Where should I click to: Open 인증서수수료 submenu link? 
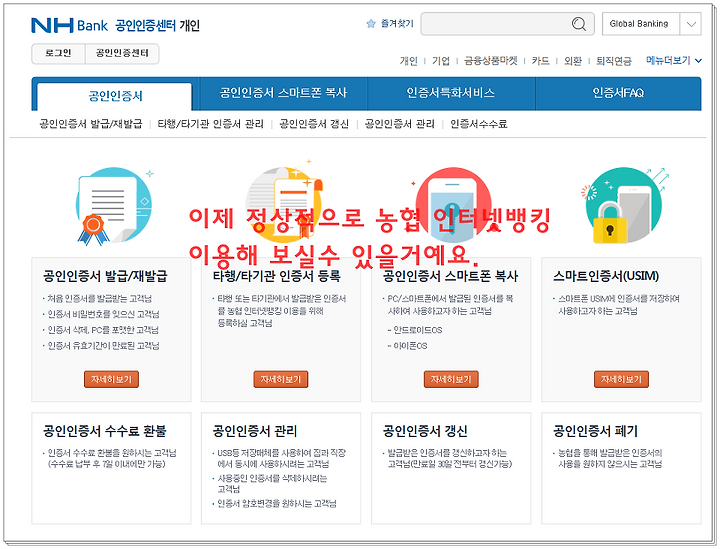coord(478,123)
